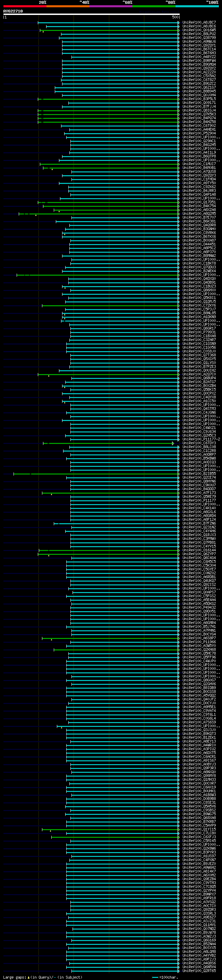Open hit UniRef100_A9NWJ6
Image resolution: width=222 pixels, height=980 pixels.
199,41
